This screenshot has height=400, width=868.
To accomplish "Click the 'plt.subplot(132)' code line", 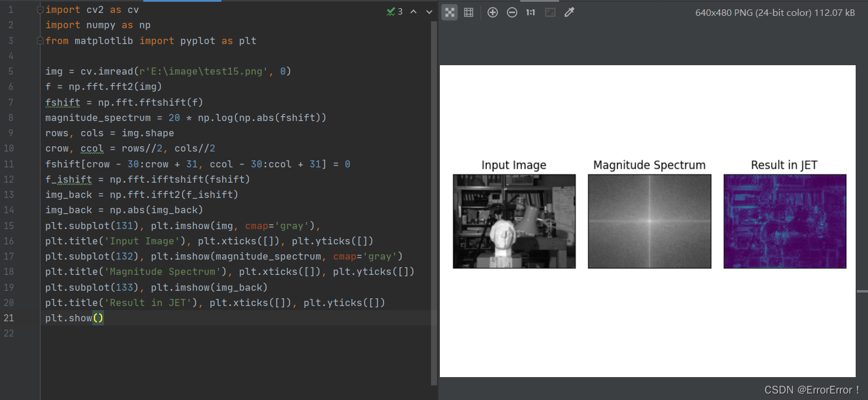I will pos(224,256).
